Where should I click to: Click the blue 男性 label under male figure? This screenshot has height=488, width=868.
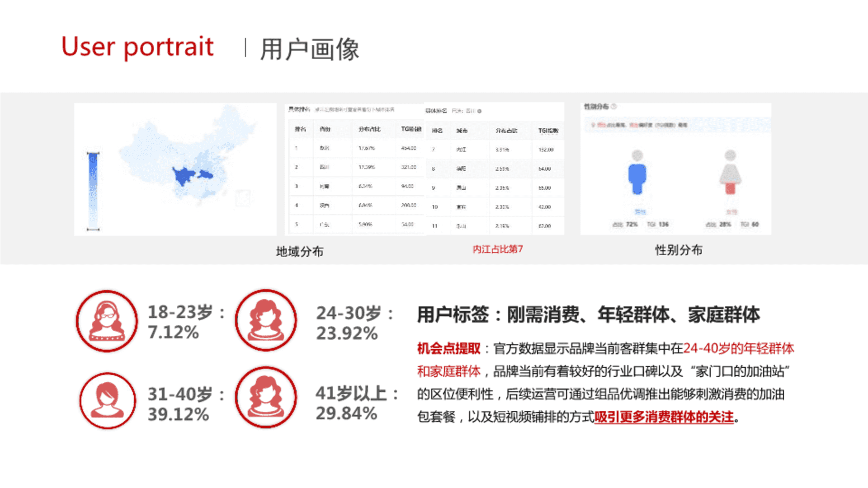(x=640, y=211)
